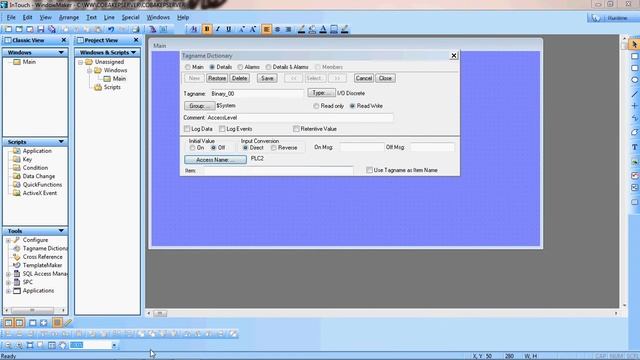Open the Help menu
The height and width of the screenshot is (360, 640).
(x=183, y=18)
